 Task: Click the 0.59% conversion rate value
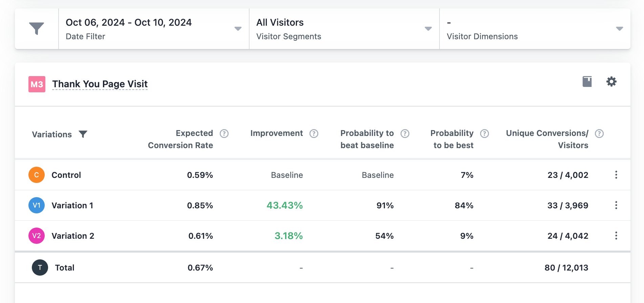(x=200, y=175)
